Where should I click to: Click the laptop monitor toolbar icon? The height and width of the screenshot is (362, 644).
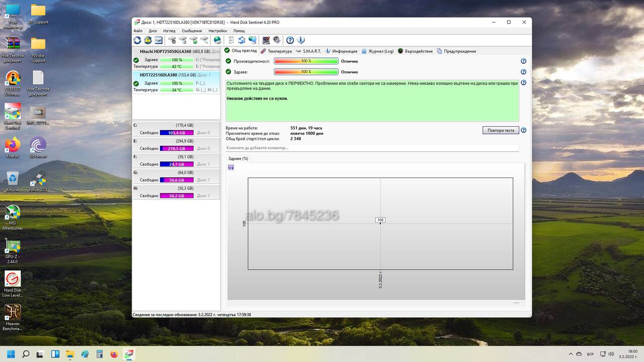pyautogui.click(x=266, y=40)
